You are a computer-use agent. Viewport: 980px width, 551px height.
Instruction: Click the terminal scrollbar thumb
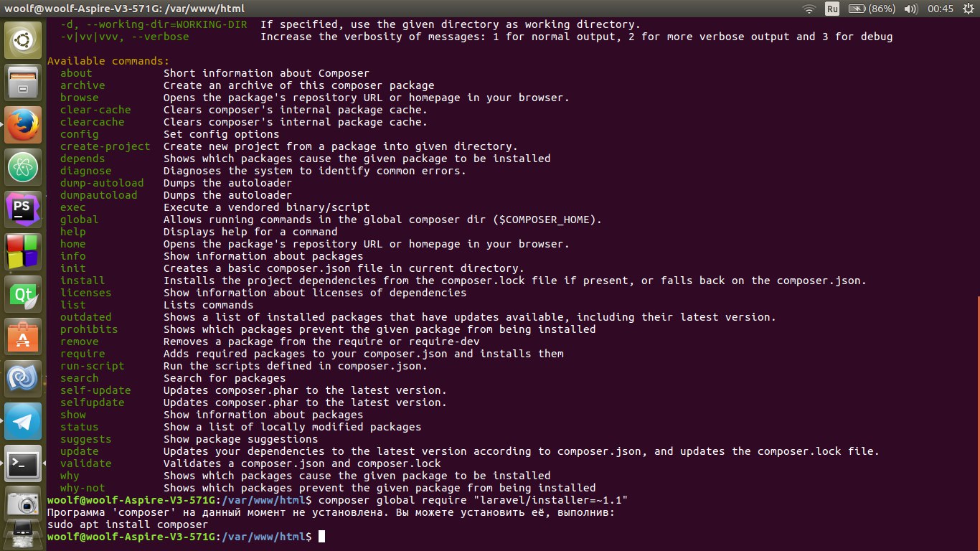point(977,423)
